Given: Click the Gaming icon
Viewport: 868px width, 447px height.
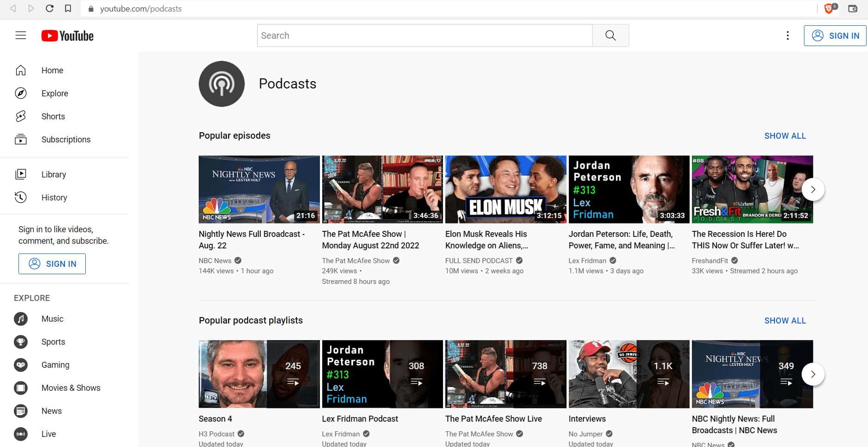Looking at the screenshot, I should [21, 365].
